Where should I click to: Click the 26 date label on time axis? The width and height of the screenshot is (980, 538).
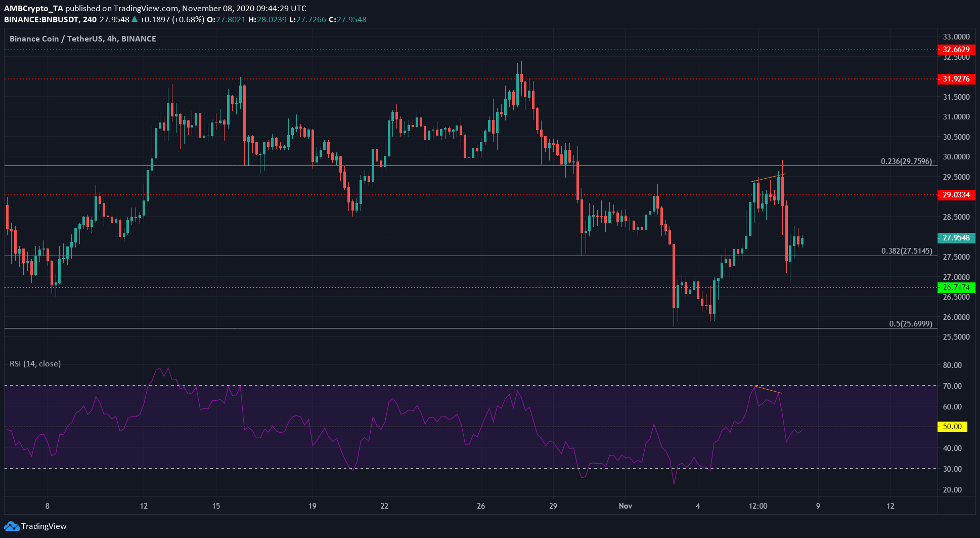[x=481, y=506]
